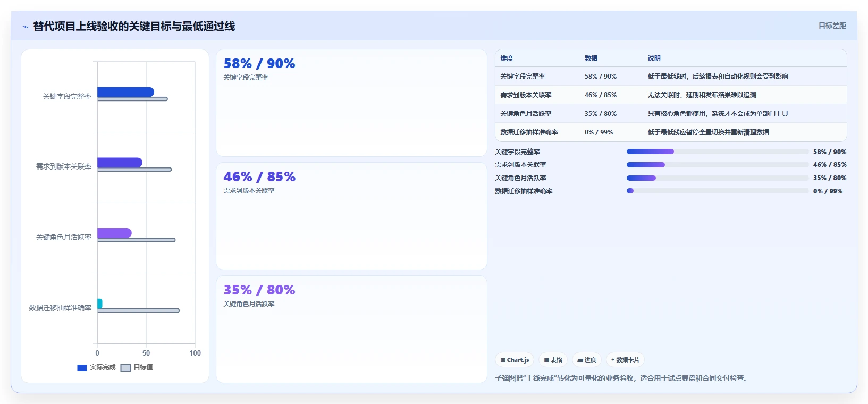Select table row cell 需求到版本关联率
This screenshot has height=404, width=868.
(x=526, y=95)
